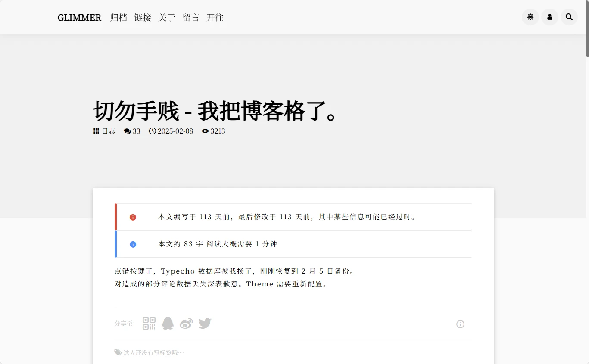Share via the QR code icon
The width and height of the screenshot is (589, 364).
point(149,324)
